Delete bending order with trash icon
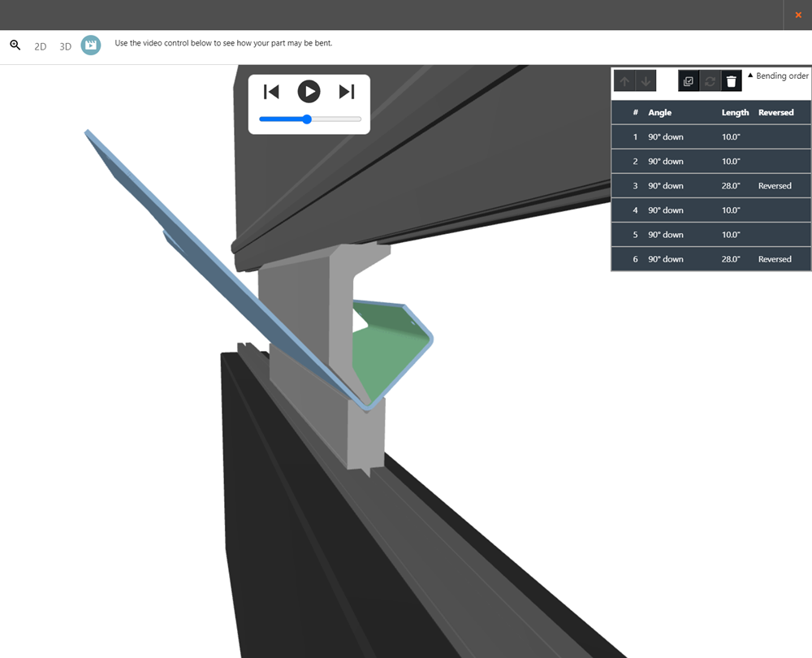This screenshot has height=658, width=812. tap(732, 81)
